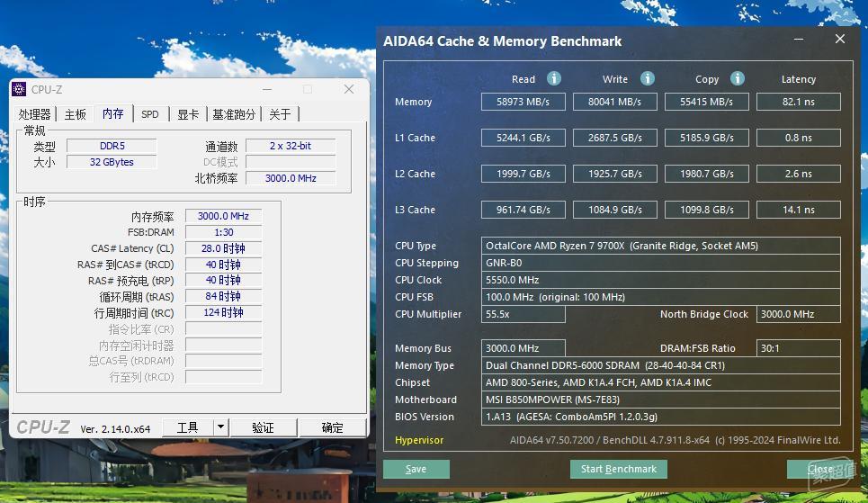This screenshot has height=503, width=868.
Task: Click the Save button in AIDA64
Action: point(416,469)
